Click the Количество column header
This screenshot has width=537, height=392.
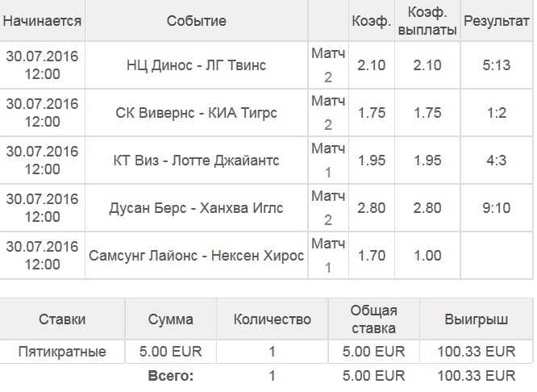coord(272,319)
